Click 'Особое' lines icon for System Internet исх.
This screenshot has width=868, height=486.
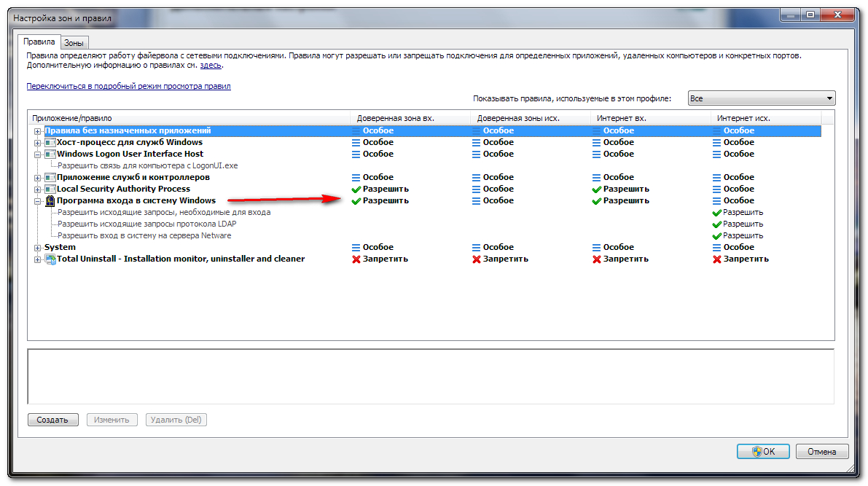coord(716,248)
